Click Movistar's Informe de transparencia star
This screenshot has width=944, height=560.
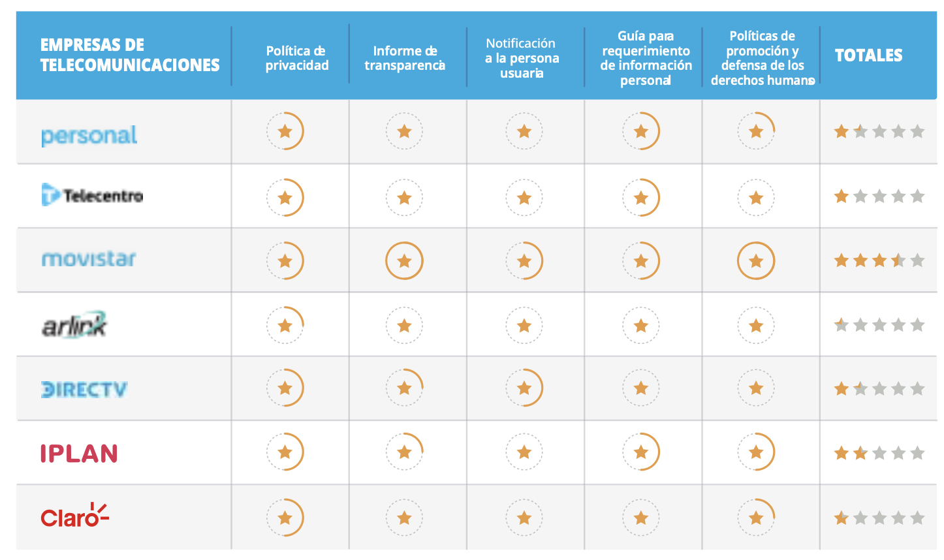[x=404, y=261]
